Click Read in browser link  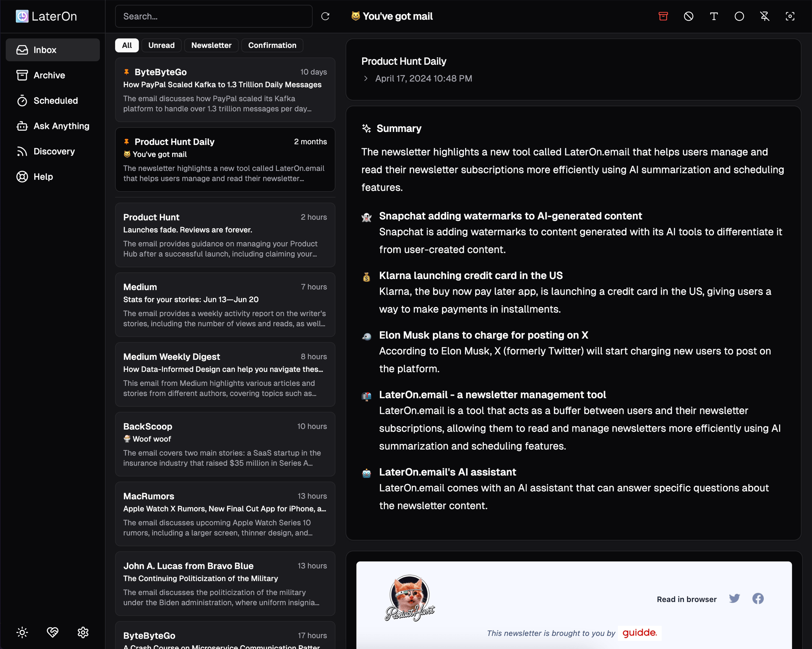point(686,599)
